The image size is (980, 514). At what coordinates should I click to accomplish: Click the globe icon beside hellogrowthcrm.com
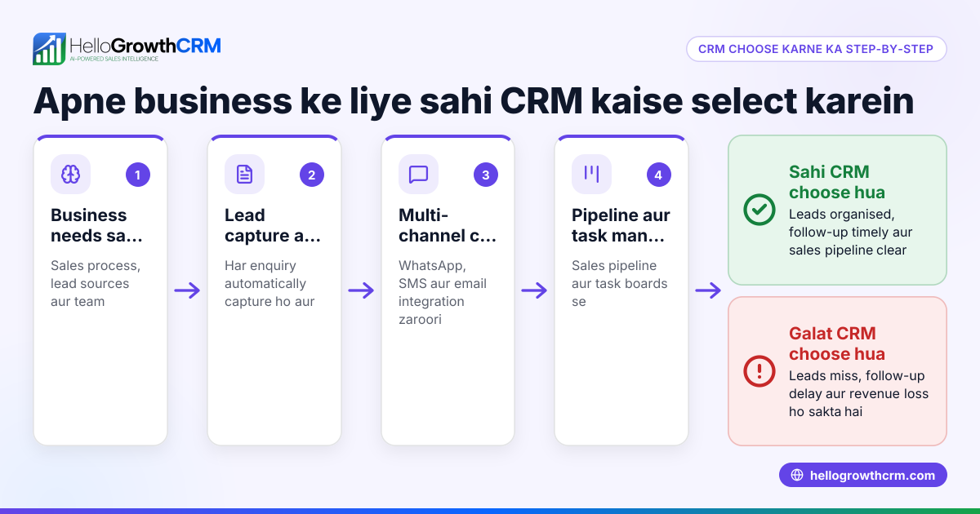coord(797,476)
